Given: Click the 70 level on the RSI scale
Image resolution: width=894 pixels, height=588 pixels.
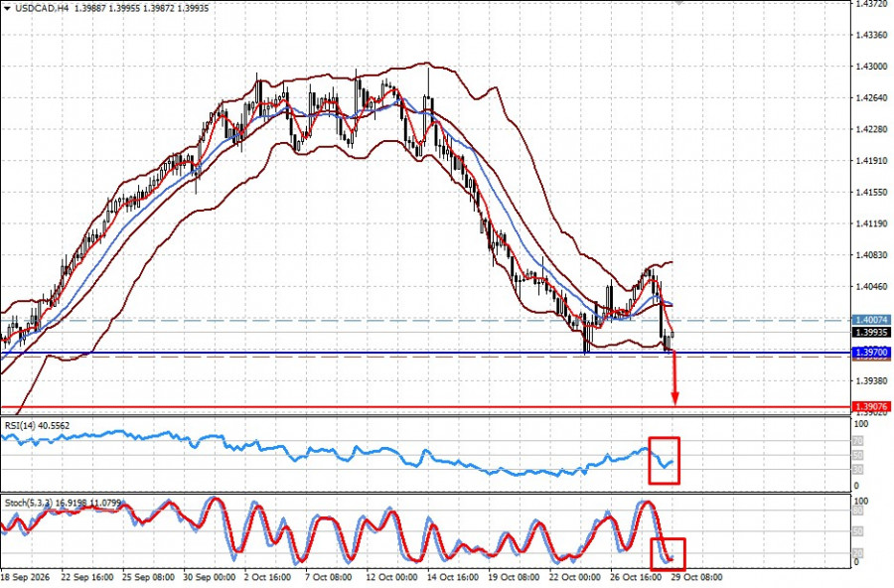Looking at the screenshot, I should tap(857, 441).
